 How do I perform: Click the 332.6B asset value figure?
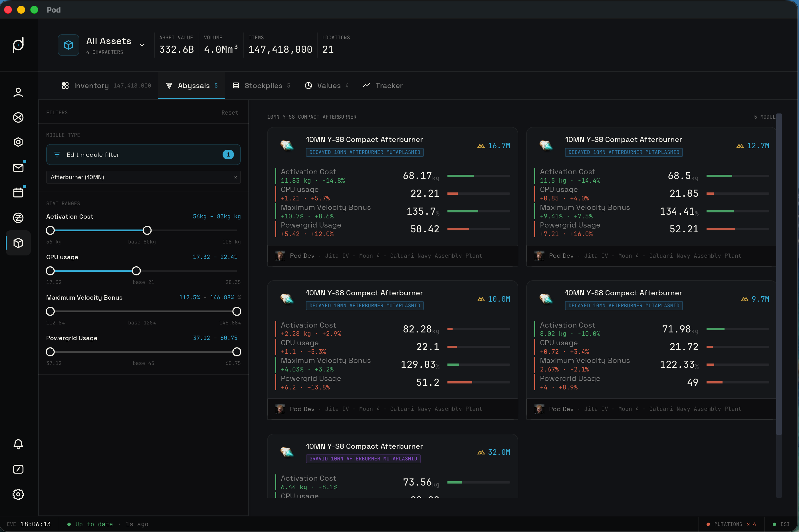[177, 50]
